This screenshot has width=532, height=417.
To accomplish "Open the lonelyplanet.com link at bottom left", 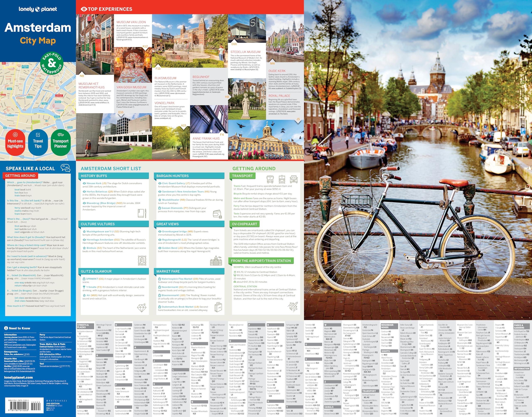I will [x=18, y=377].
